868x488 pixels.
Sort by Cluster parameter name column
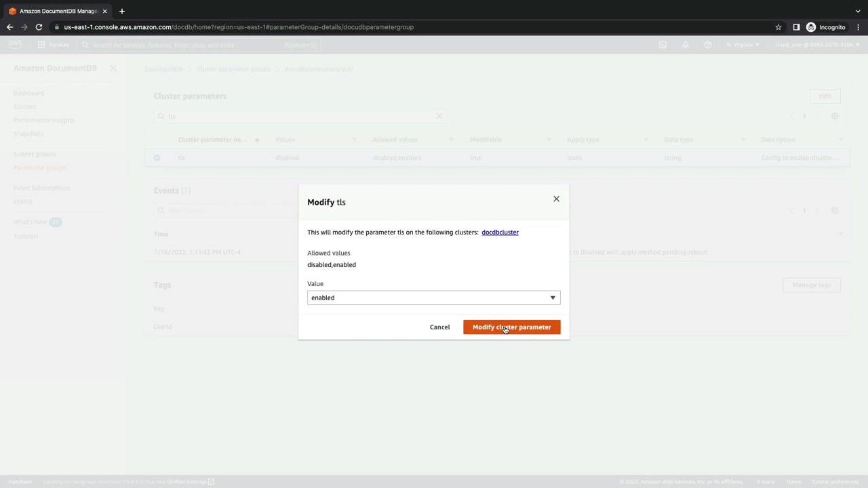(218, 140)
